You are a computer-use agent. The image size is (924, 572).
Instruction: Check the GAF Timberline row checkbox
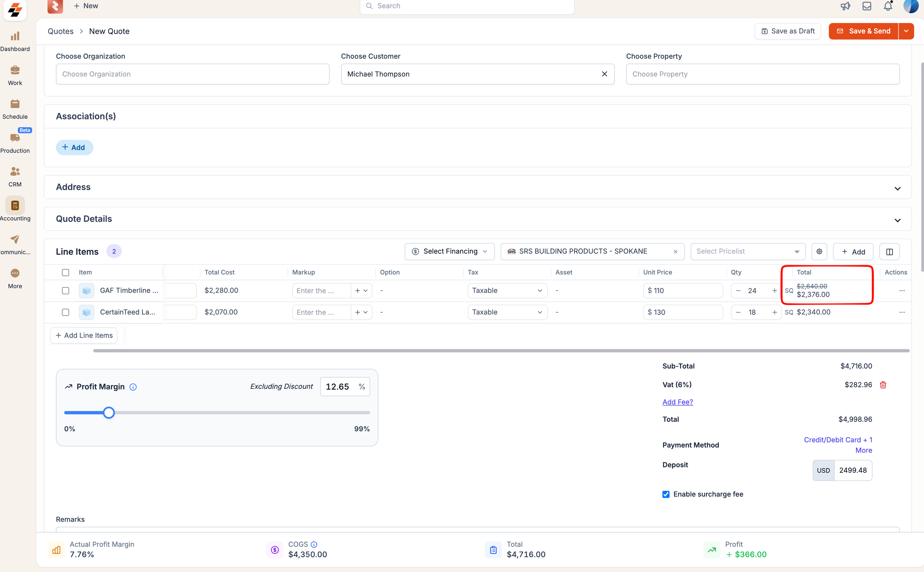point(66,291)
